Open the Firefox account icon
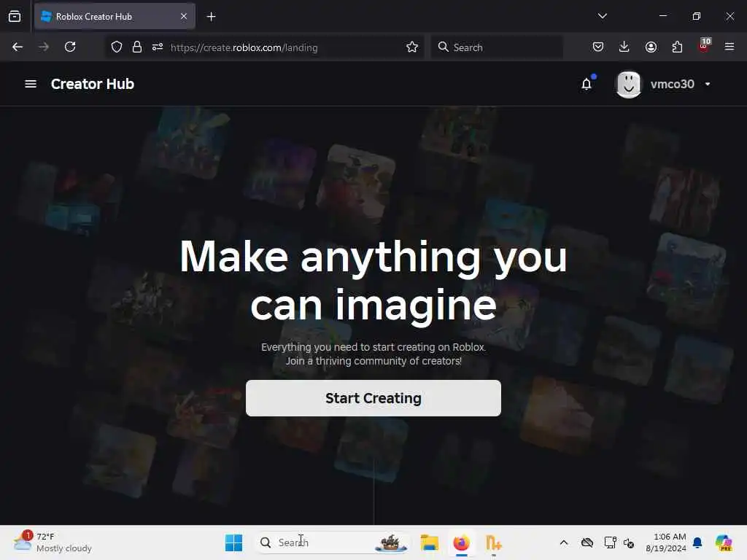The width and height of the screenshot is (747, 560). pyautogui.click(x=651, y=47)
